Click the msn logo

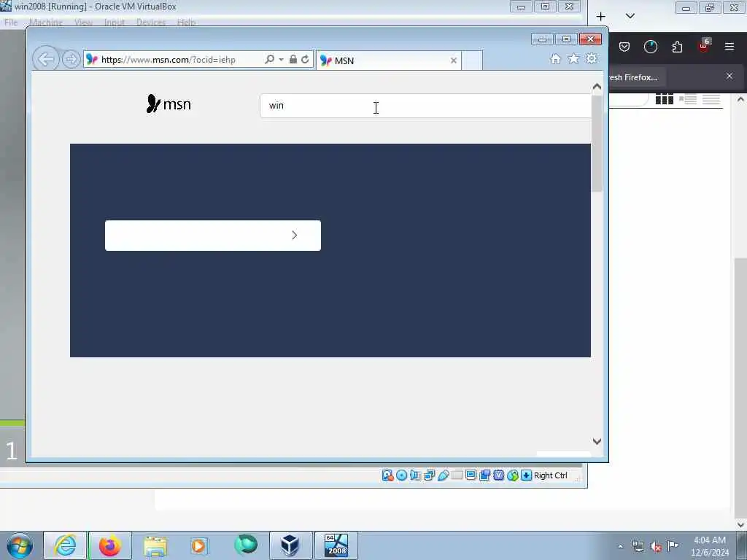point(169,104)
